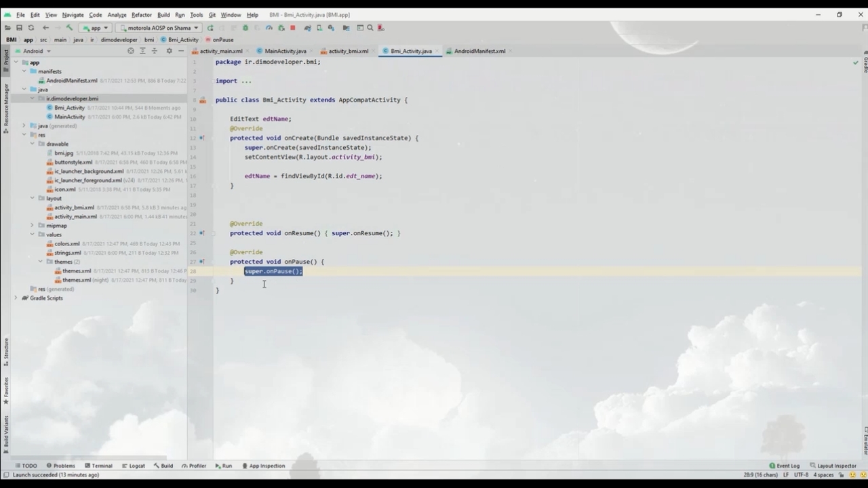Open Project panel settings gear
The width and height of the screenshot is (868, 488).
click(169, 51)
